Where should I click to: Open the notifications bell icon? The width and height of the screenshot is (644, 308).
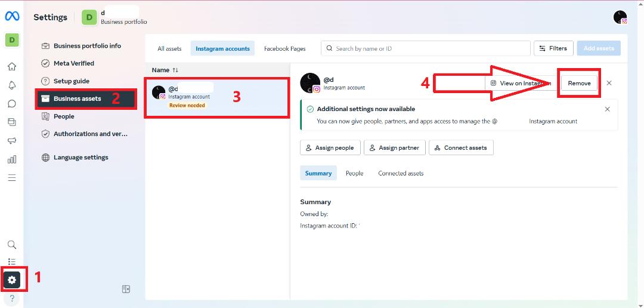tap(12, 85)
